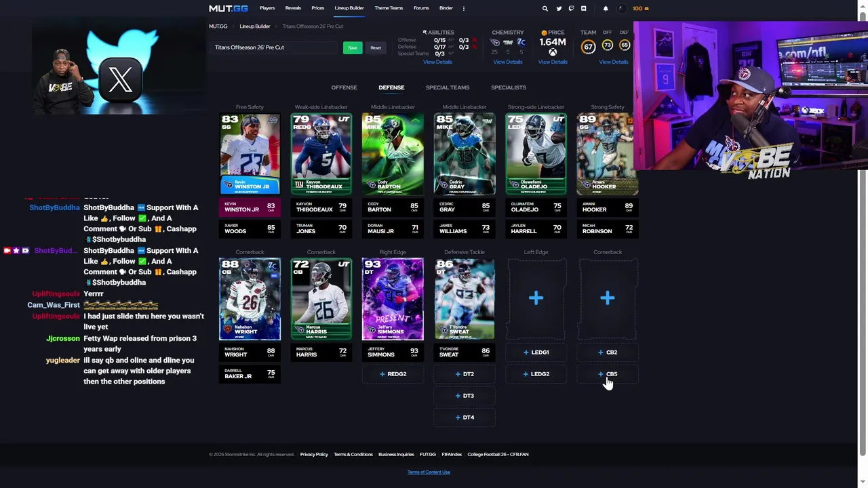
Task: Open the Binder page
Action: (x=446, y=8)
